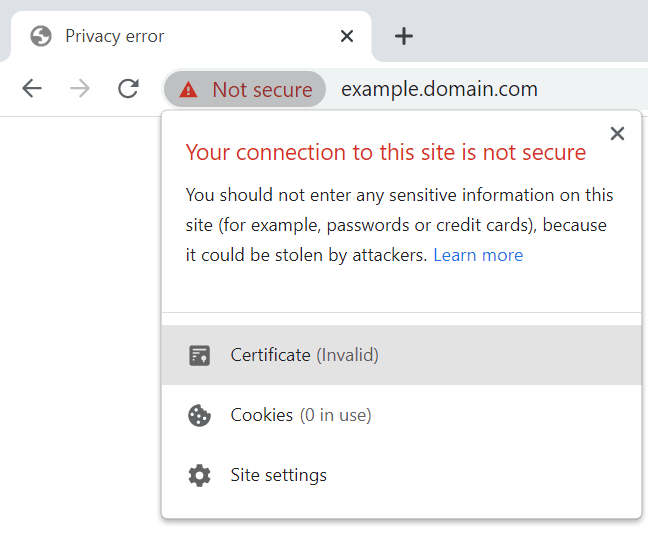Close the site security popup
Image resolution: width=648 pixels, height=543 pixels.
click(x=617, y=134)
